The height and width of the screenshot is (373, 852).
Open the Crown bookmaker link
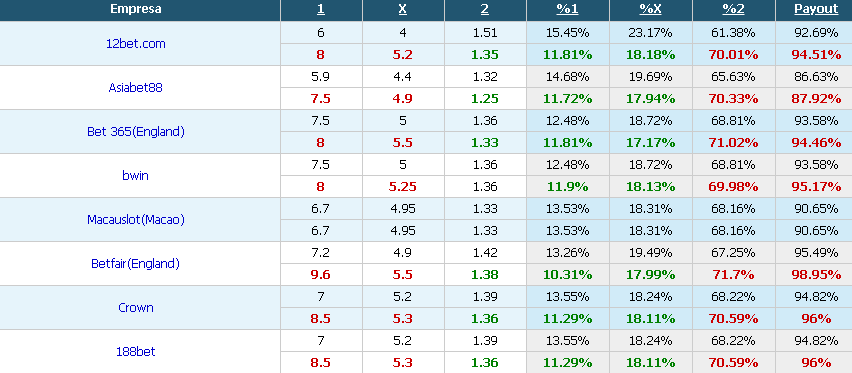pyautogui.click(x=135, y=308)
